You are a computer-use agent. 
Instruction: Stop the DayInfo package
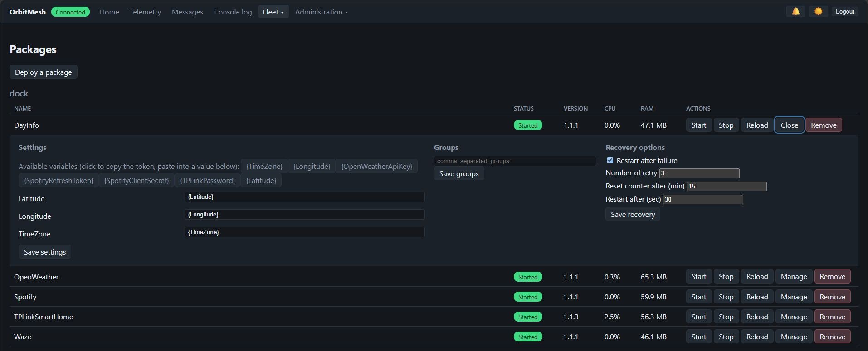click(726, 125)
